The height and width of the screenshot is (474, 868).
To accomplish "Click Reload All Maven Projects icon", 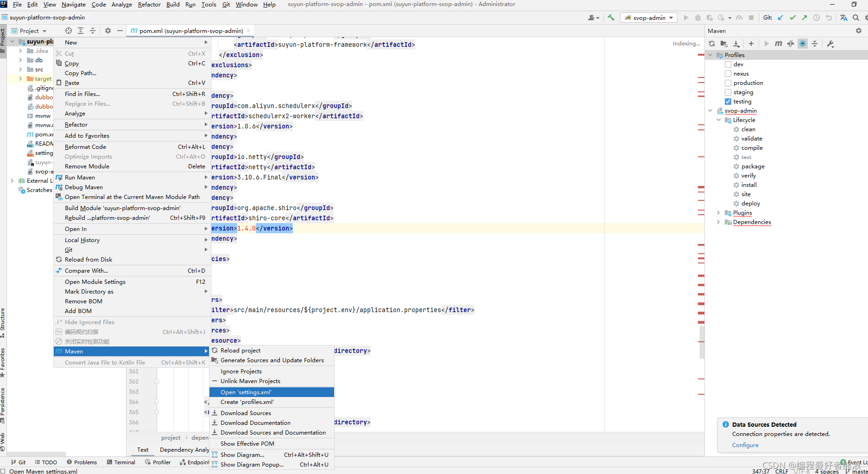I will pyautogui.click(x=712, y=44).
